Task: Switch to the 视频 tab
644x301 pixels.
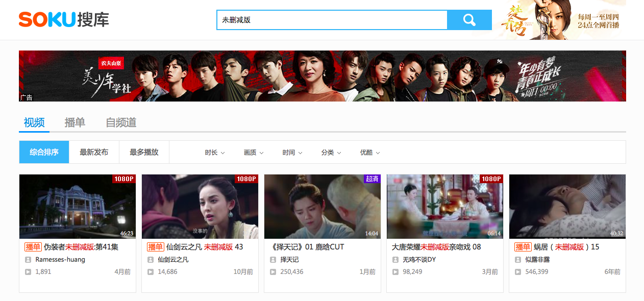Action: (x=34, y=122)
